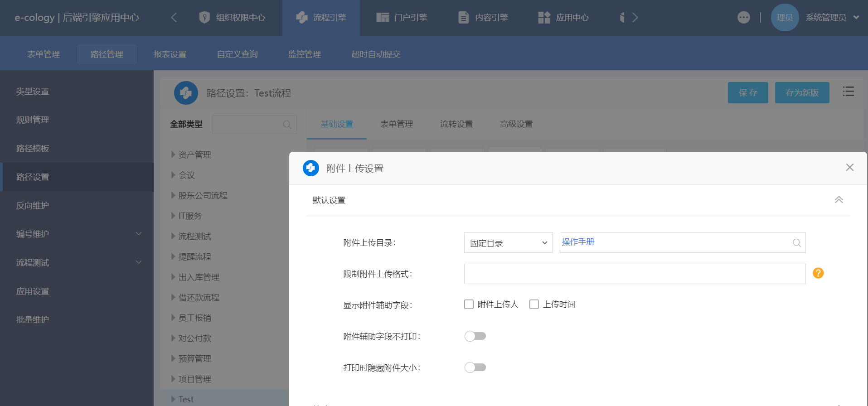Check the 附件上传人 checkbox

point(469,304)
